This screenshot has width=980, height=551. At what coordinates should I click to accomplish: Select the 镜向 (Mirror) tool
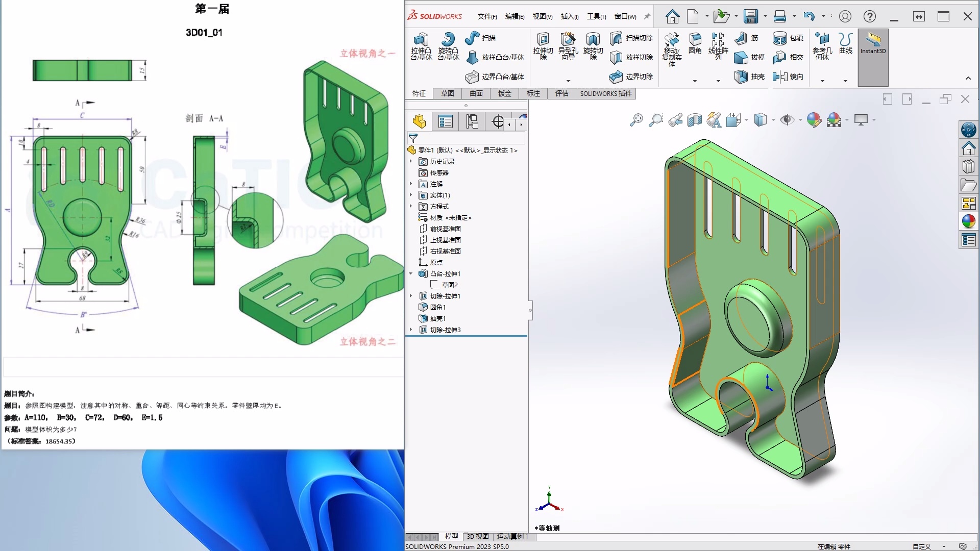(x=788, y=77)
